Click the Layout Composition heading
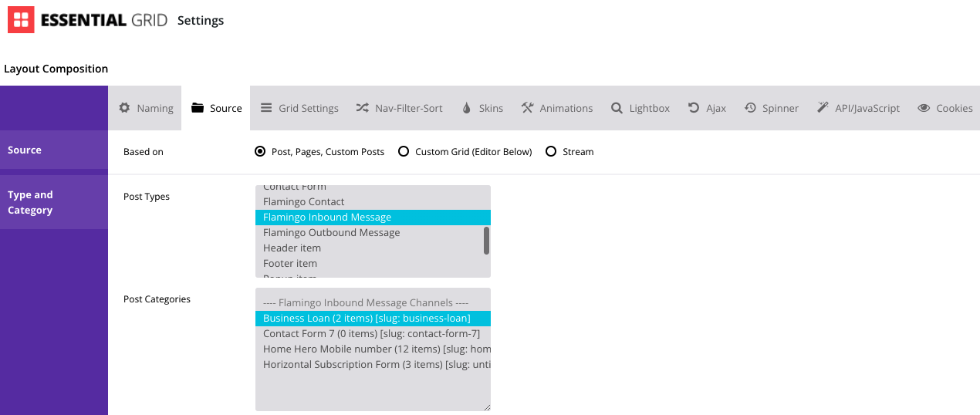The width and height of the screenshot is (980, 415). coord(56,69)
